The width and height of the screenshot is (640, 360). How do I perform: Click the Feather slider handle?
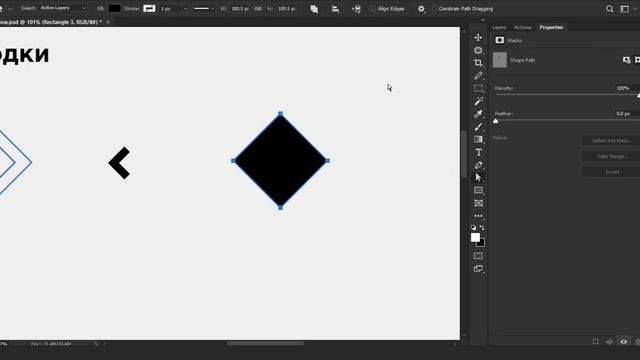point(496,121)
